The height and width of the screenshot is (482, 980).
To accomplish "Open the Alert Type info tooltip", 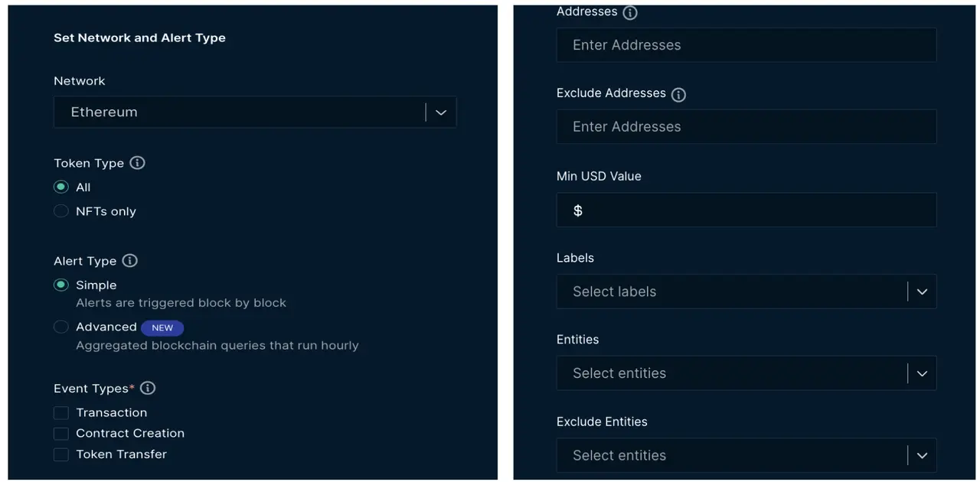I will click(x=129, y=260).
